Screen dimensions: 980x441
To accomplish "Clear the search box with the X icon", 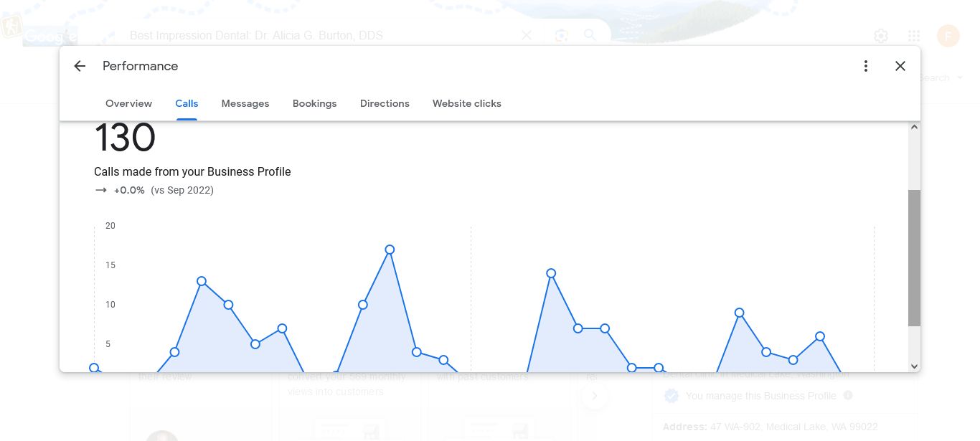I will point(527,35).
